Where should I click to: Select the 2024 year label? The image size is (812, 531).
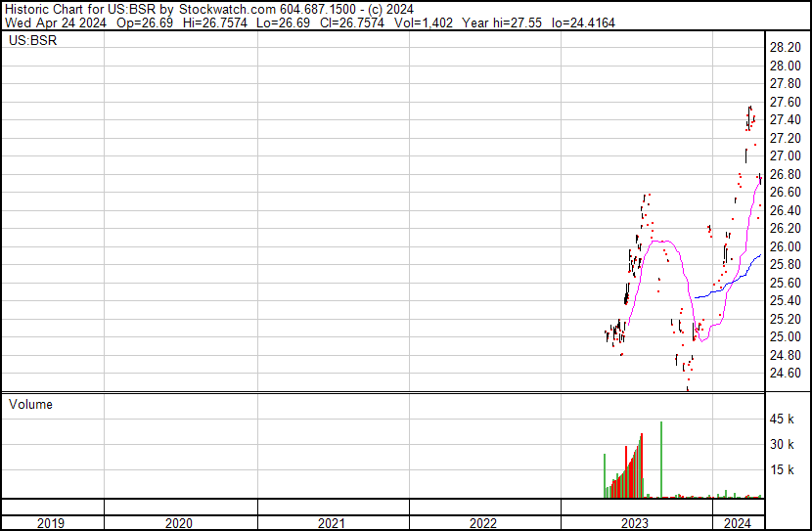coord(738,523)
